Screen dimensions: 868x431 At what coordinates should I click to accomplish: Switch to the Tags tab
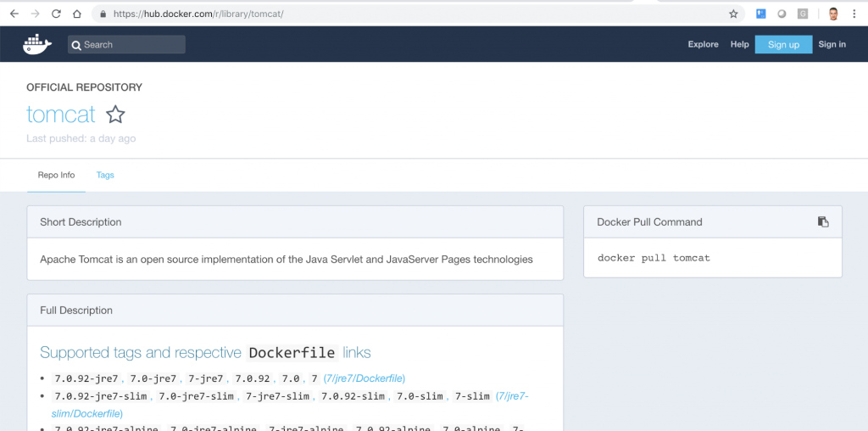point(105,175)
